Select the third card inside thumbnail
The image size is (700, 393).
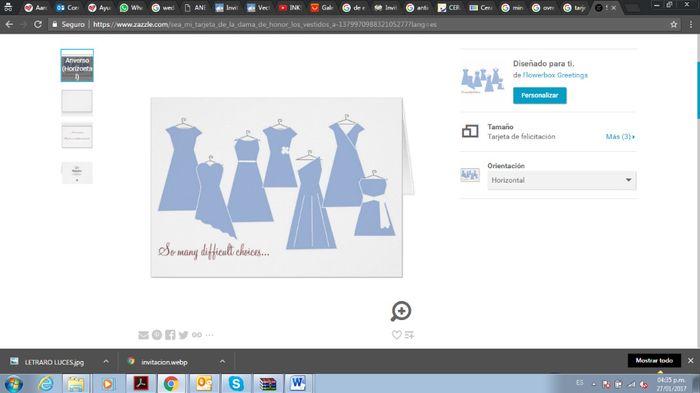point(77,136)
